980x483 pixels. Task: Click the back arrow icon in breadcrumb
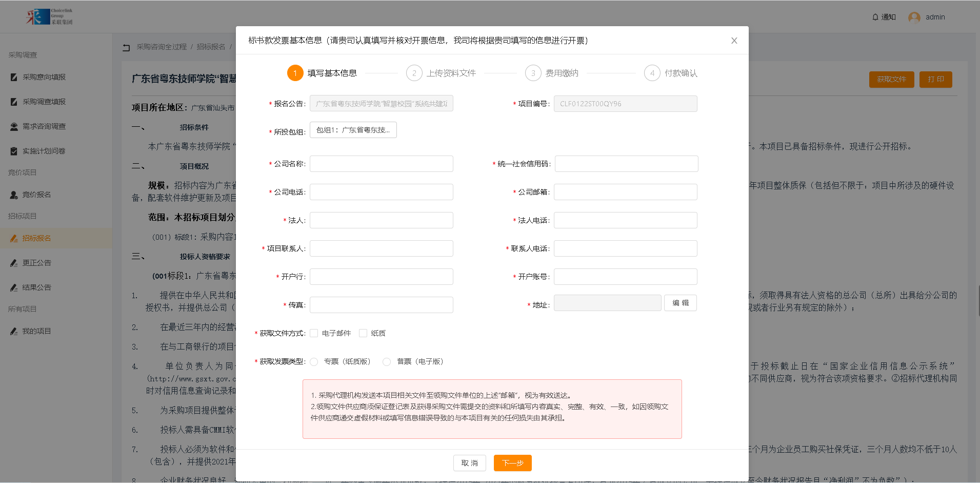[x=126, y=47]
